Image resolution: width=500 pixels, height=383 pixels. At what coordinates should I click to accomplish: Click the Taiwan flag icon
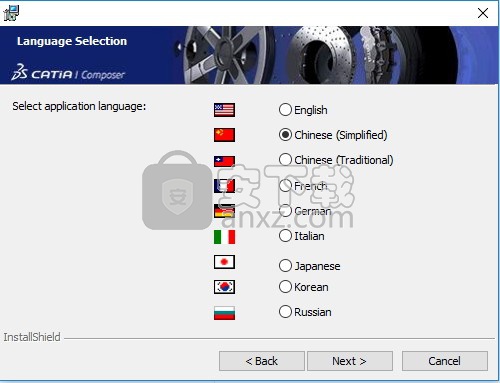[x=224, y=161]
